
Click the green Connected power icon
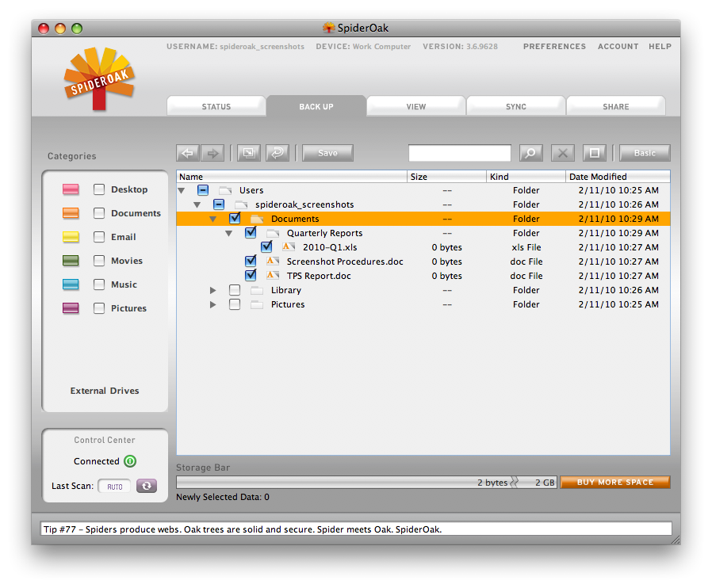(130, 461)
